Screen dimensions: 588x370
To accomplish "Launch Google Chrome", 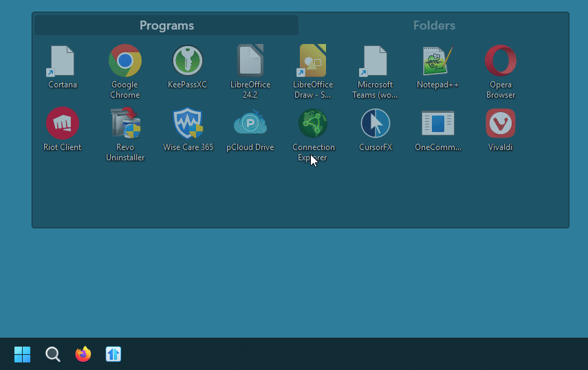I will coord(125,62).
